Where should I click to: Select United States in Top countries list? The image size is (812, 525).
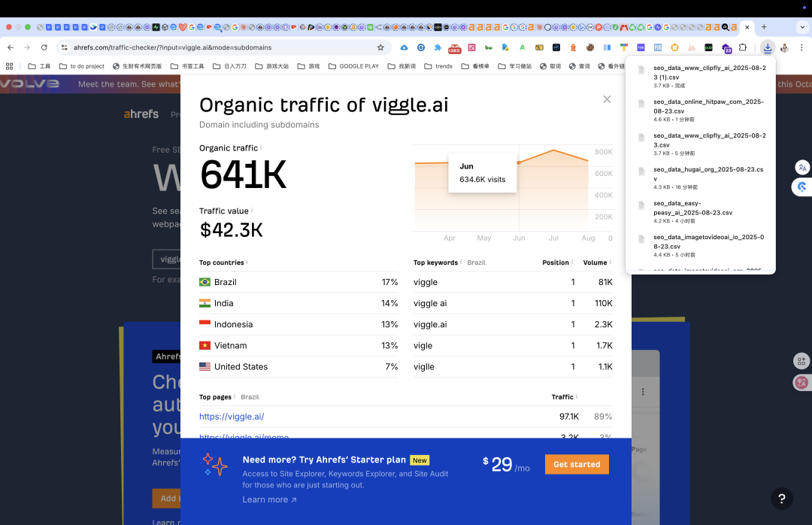pos(298,366)
